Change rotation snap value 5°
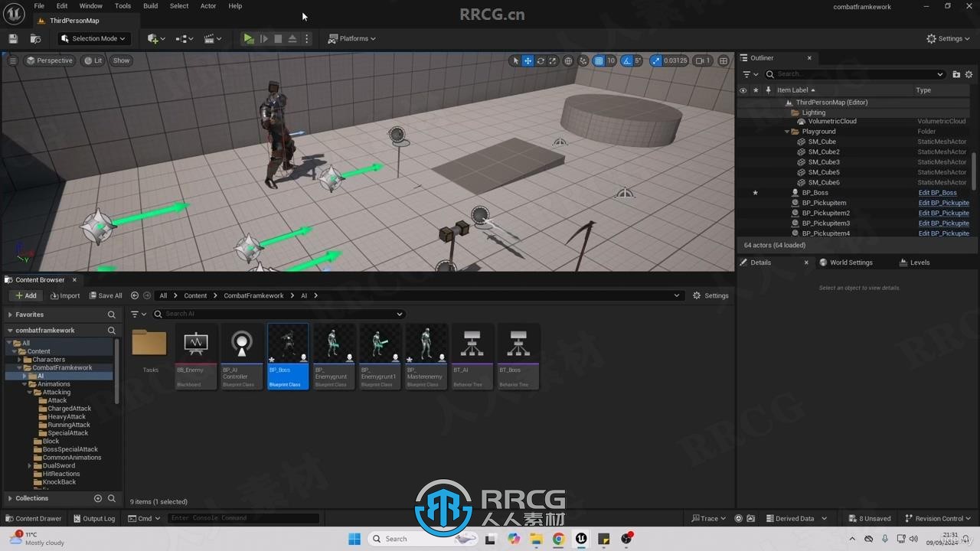The width and height of the screenshot is (980, 551). (638, 60)
